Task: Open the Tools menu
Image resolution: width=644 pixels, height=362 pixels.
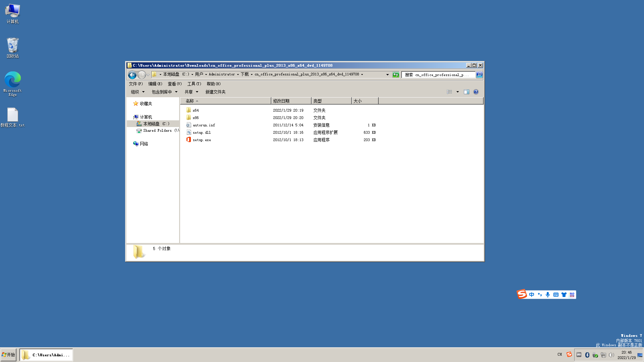Action: tap(194, 84)
